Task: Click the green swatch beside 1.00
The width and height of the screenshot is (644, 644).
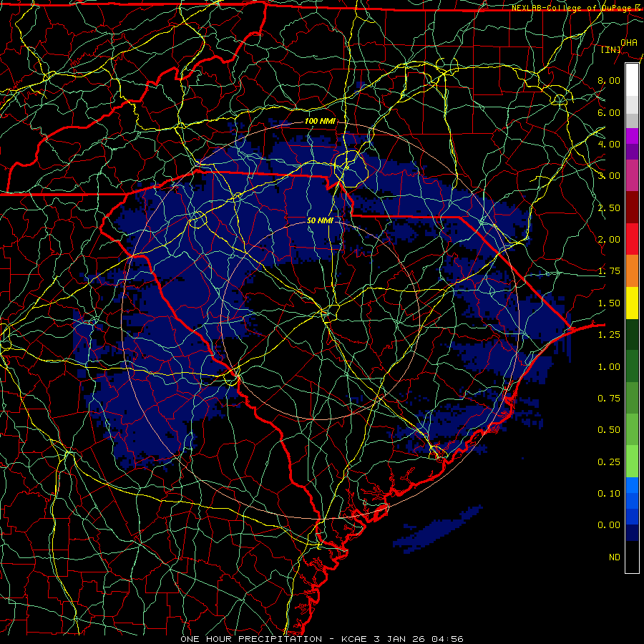Action: point(632,366)
